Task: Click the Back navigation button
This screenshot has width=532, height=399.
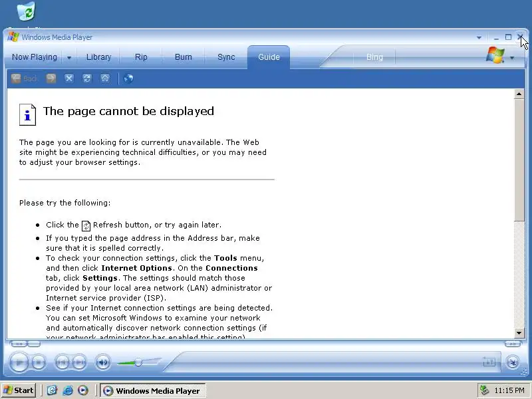Action: click(24, 78)
